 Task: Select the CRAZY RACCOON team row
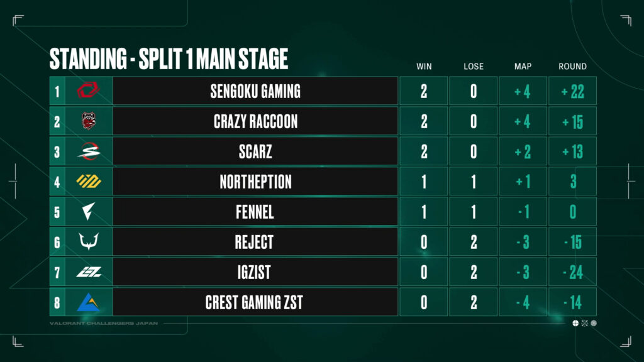click(x=323, y=121)
